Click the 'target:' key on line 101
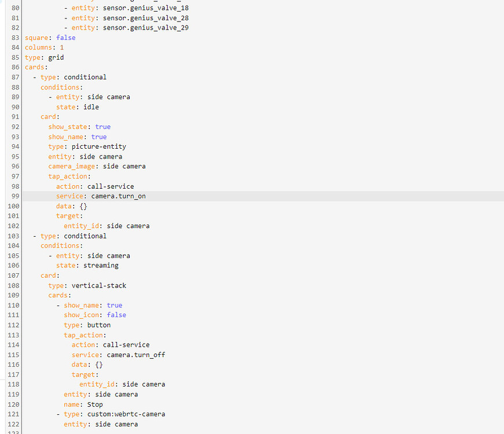Screen dimensions: 504x434 [69, 216]
